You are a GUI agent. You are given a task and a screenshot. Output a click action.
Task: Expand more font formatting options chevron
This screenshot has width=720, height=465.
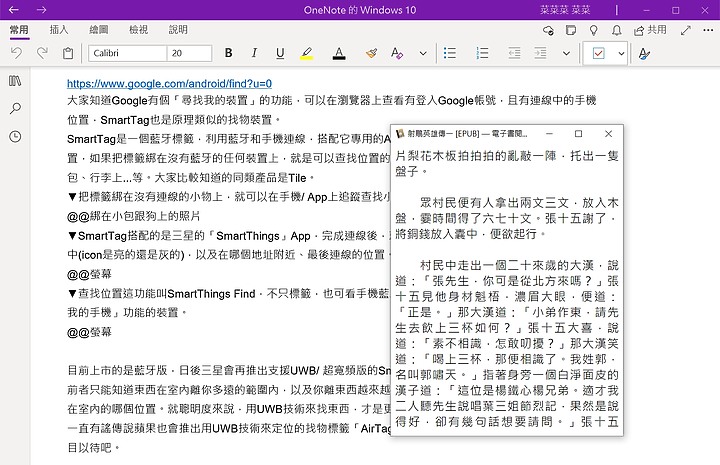coord(423,54)
